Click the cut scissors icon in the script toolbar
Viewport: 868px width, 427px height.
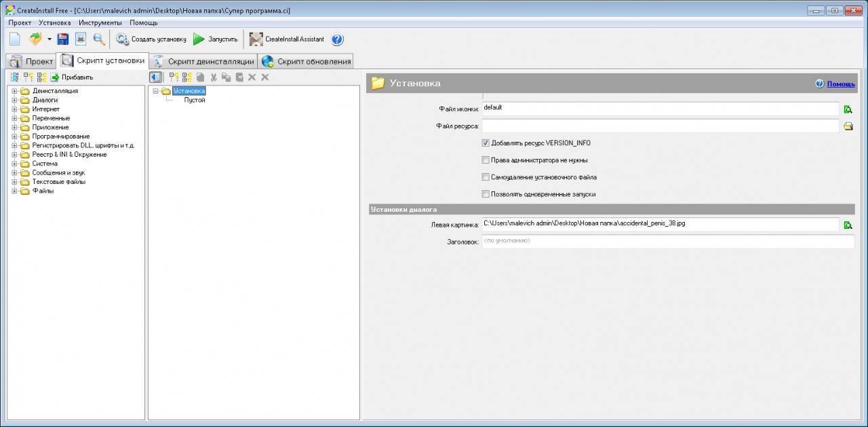214,77
